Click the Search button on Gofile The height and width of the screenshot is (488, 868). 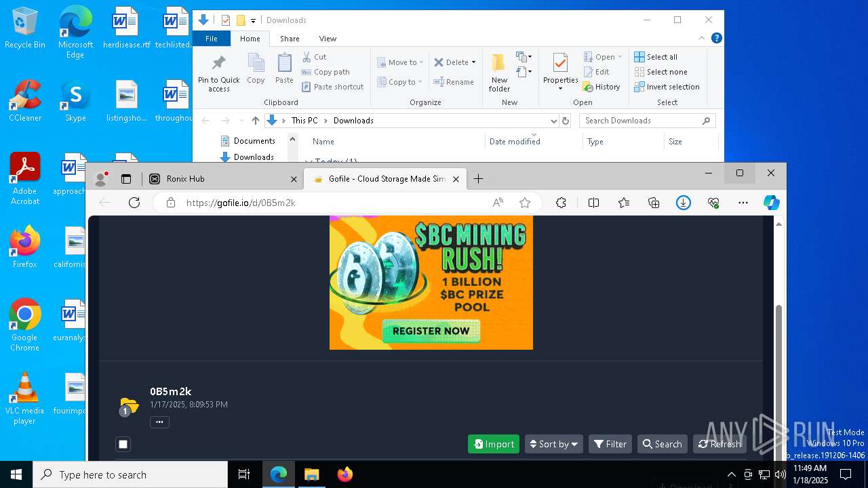pos(663,444)
